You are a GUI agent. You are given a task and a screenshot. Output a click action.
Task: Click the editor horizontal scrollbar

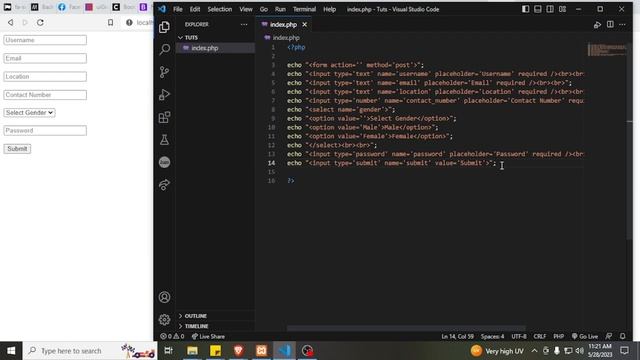(406, 328)
